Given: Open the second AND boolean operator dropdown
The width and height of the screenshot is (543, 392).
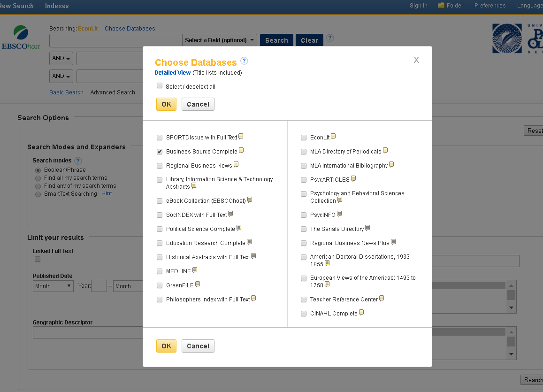Looking at the screenshot, I should pyautogui.click(x=61, y=76).
